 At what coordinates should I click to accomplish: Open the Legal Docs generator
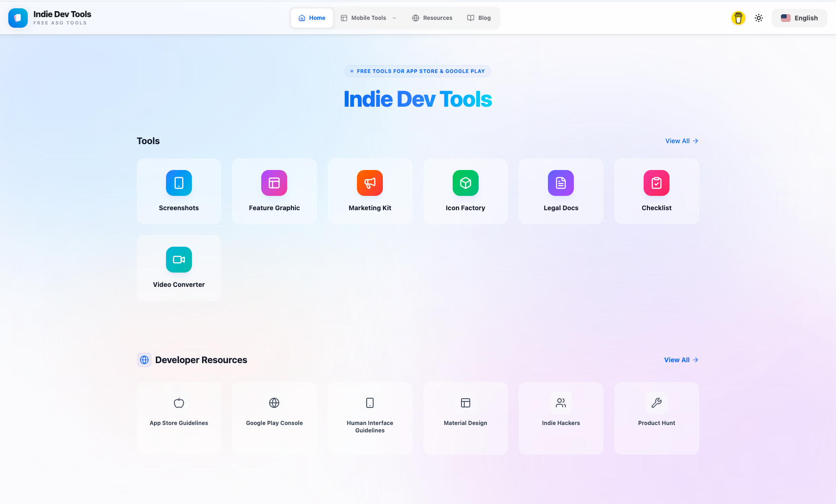click(x=561, y=191)
